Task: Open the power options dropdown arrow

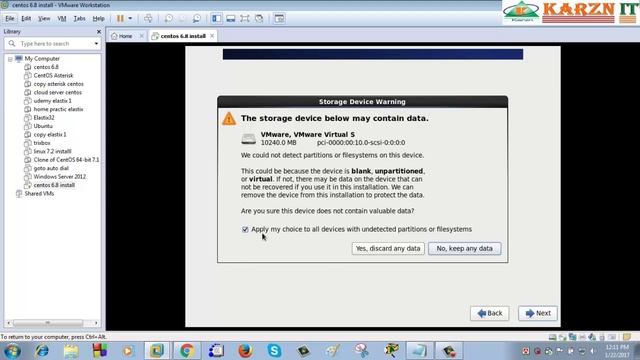Action: point(130,18)
